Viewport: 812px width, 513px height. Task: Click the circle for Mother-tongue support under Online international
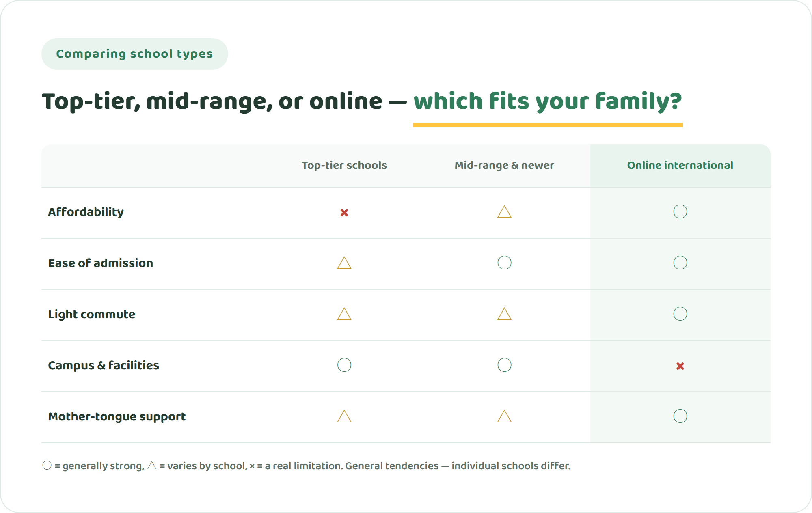click(680, 416)
